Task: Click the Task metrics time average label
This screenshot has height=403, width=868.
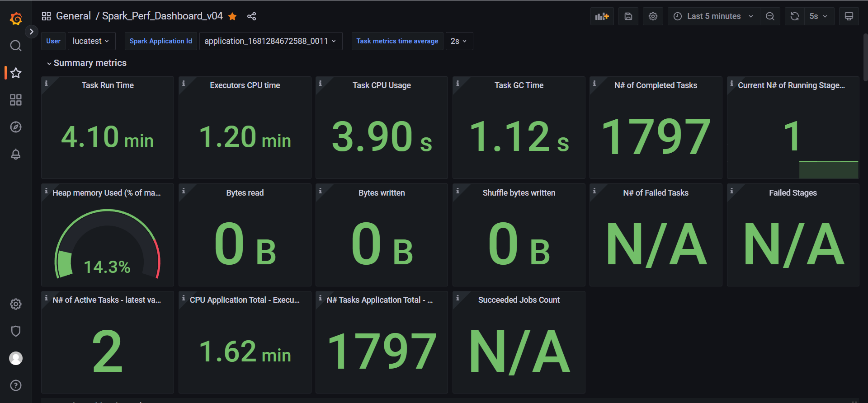Action: [397, 41]
